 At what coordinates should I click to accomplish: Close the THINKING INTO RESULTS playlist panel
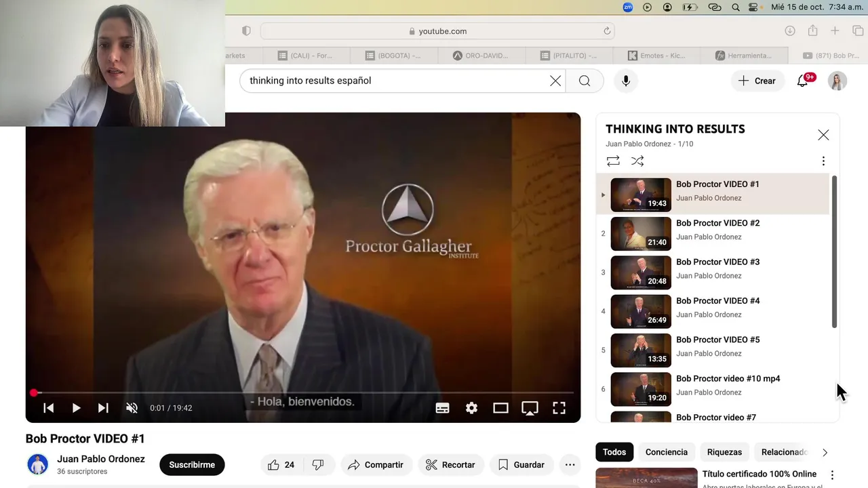tap(823, 135)
